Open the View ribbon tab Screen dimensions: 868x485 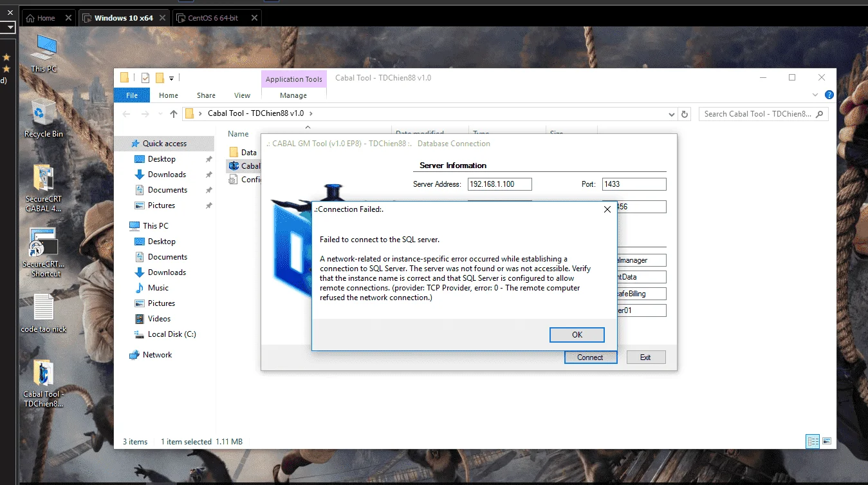(x=242, y=95)
